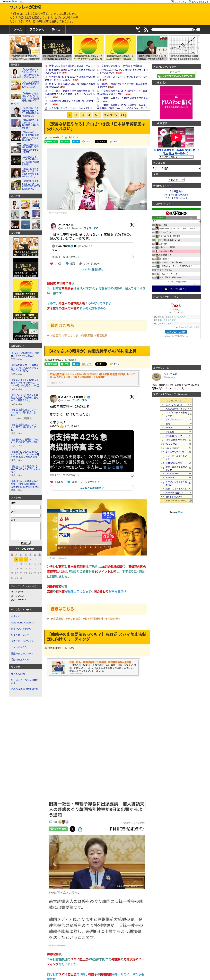Click 続きはこちら under Katayama article
This screenshot has width=210, height=980.
[62, 326]
